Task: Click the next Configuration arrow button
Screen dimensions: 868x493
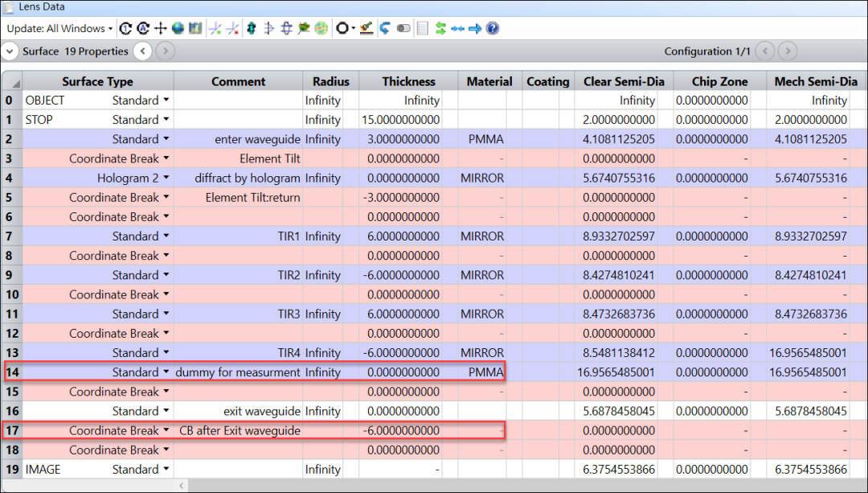Action: (786, 51)
